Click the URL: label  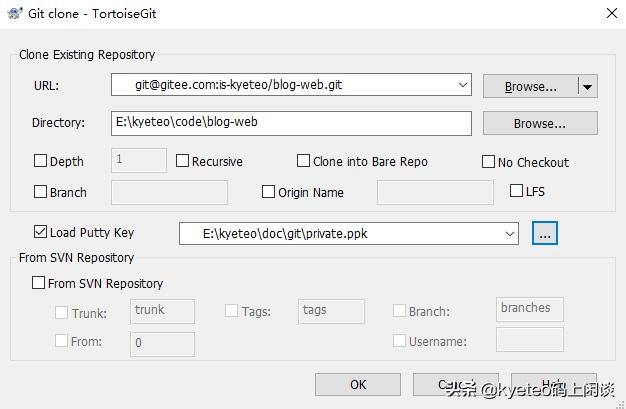click(46, 85)
